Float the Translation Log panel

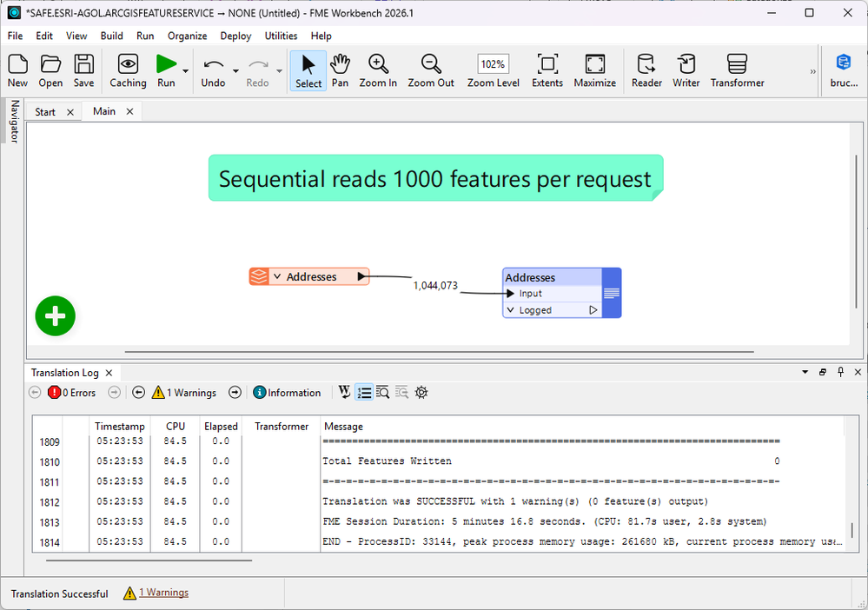tap(823, 372)
